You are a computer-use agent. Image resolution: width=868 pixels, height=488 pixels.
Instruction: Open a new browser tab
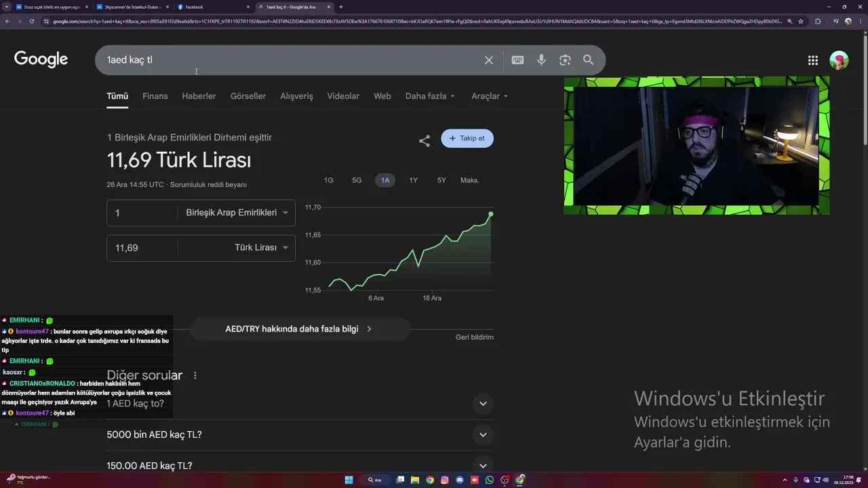(x=340, y=7)
